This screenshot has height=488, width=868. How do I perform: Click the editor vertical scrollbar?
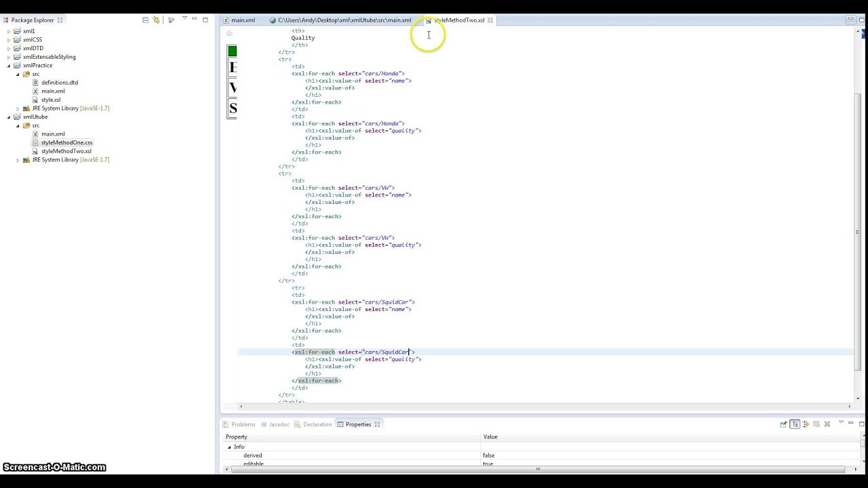(858, 231)
